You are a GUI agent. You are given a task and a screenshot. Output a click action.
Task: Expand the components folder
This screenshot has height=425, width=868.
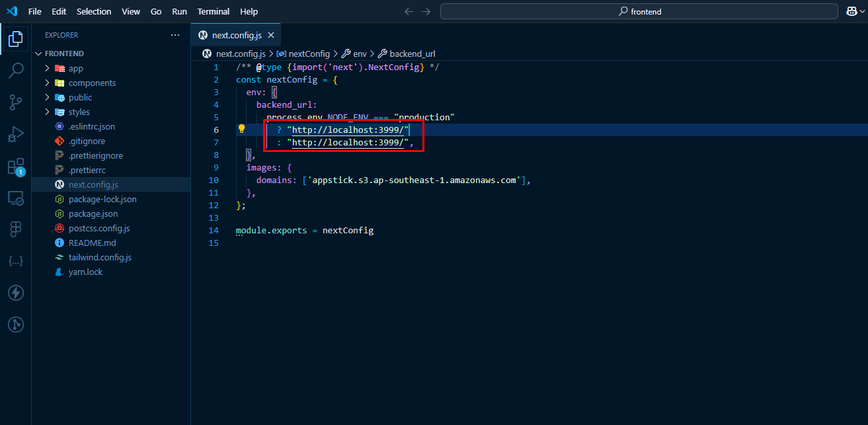[92, 83]
